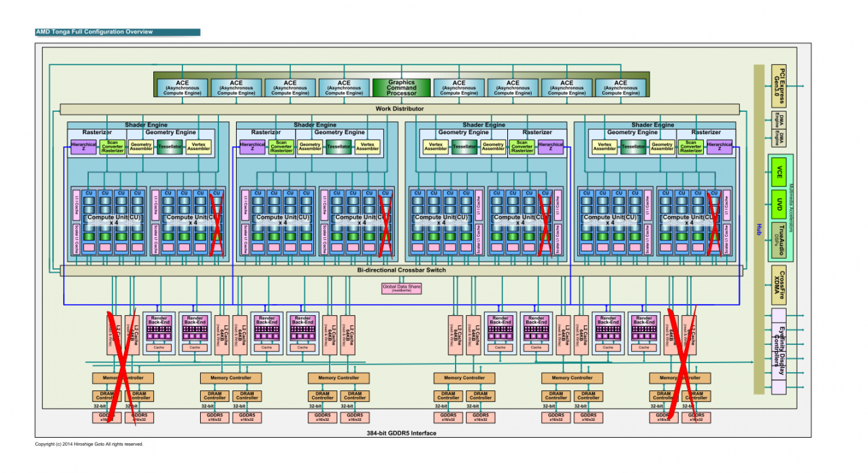Select the VCE multimedia block

779,171
